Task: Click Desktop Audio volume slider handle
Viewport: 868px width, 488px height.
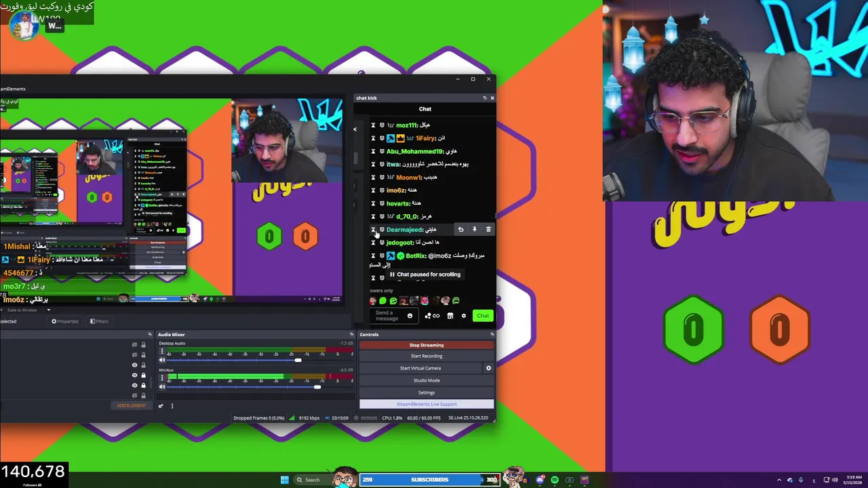Action: [298, 360]
